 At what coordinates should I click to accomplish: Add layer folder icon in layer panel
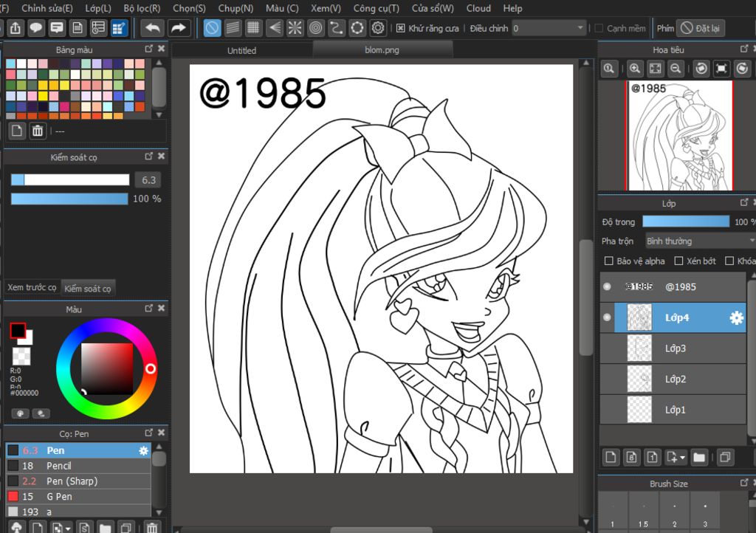click(698, 457)
